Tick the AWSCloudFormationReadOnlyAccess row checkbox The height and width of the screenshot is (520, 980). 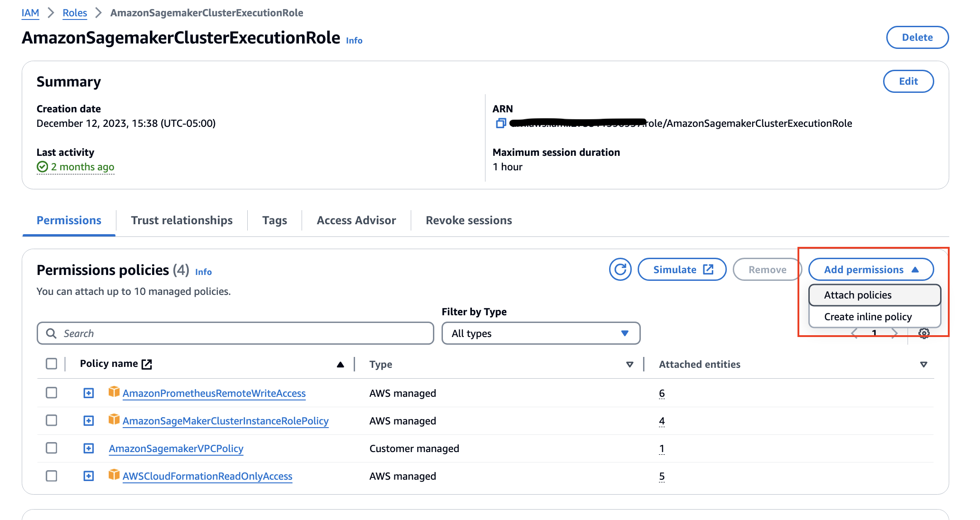click(52, 476)
